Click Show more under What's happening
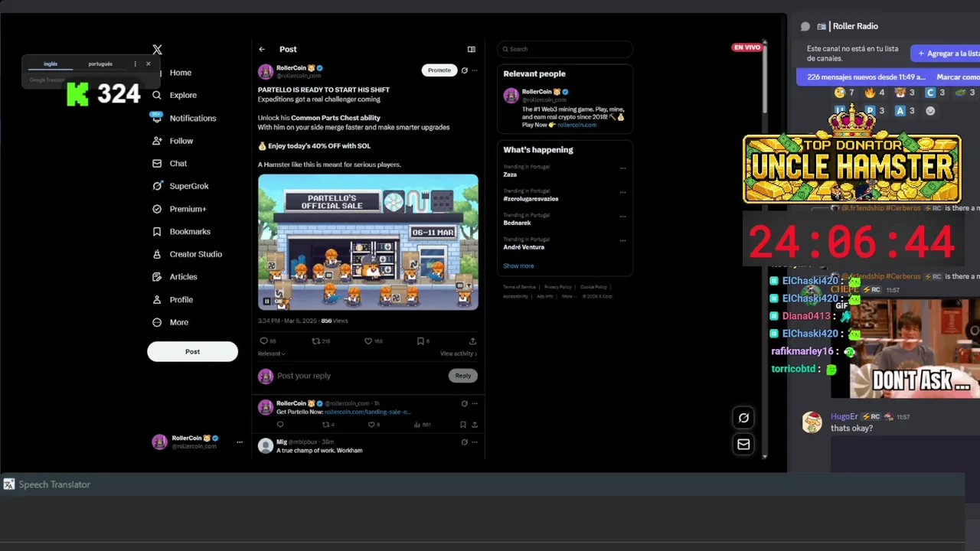The width and height of the screenshot is (980, 551). coord(518,266)
